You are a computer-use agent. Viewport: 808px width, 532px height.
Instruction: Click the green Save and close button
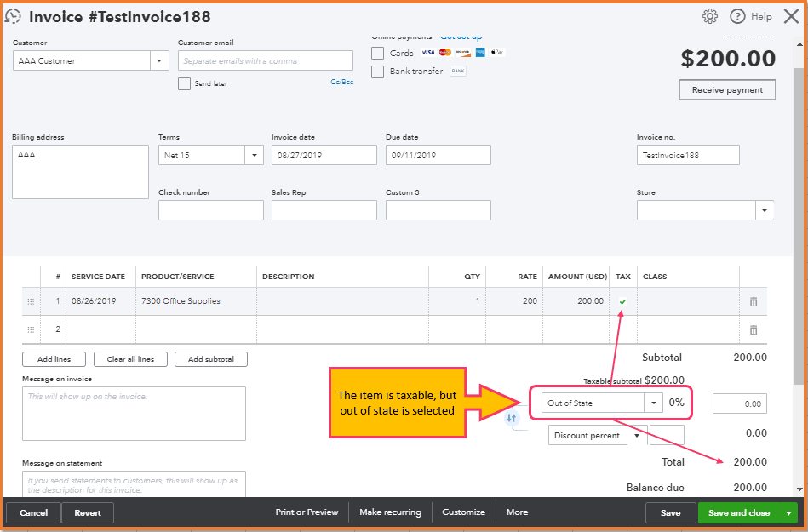click(739, 513)
